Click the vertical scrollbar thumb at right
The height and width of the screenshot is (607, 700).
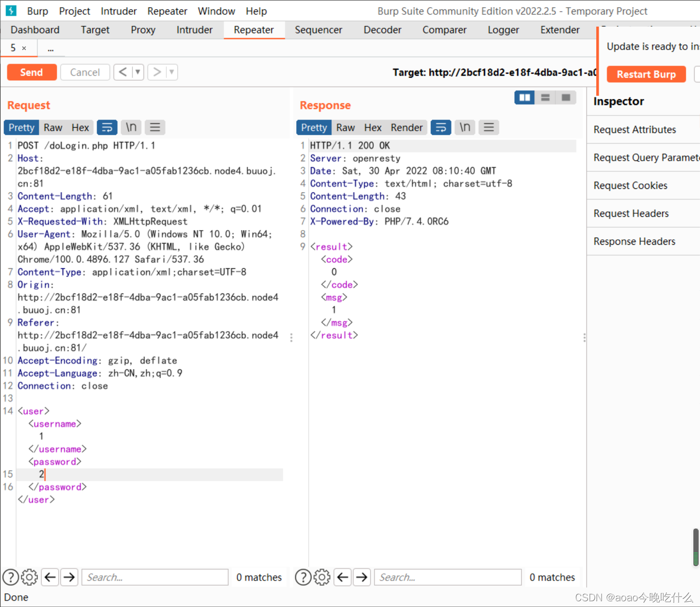tap(696, 547)
